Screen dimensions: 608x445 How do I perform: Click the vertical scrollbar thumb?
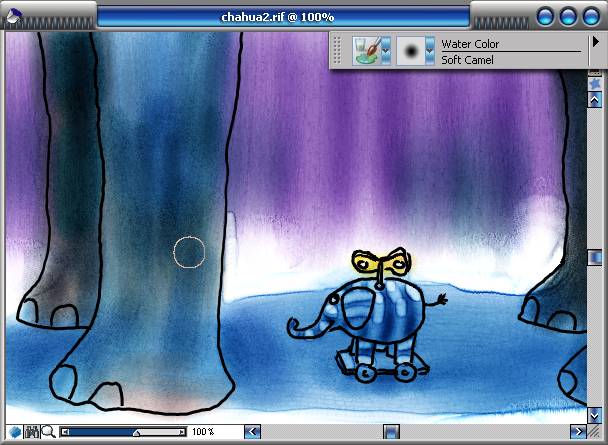[595, 258]
